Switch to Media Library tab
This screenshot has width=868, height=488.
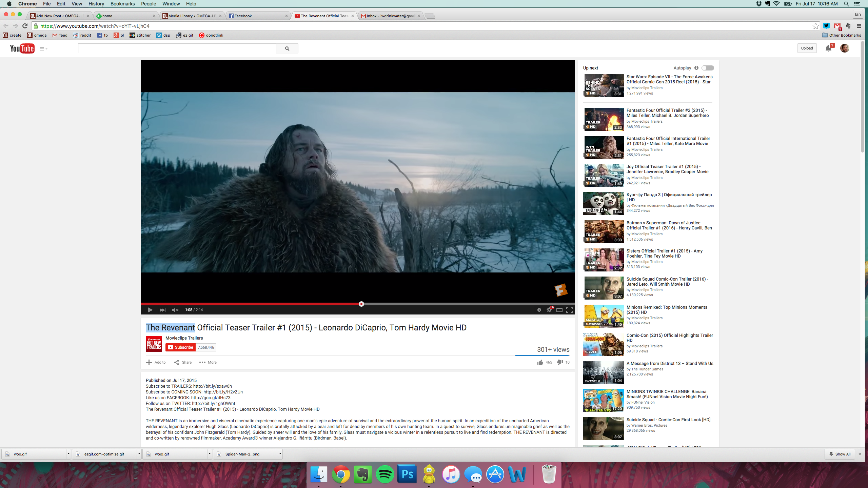click(192, 16)
